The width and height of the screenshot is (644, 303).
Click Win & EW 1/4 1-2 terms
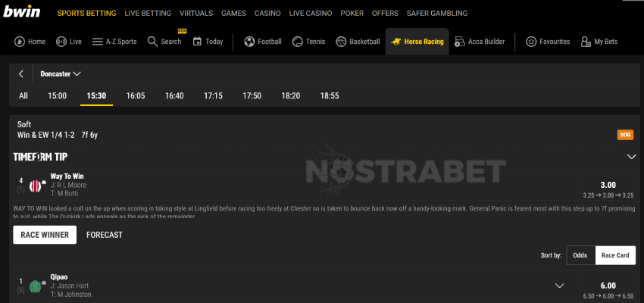(x=46, y=135)
